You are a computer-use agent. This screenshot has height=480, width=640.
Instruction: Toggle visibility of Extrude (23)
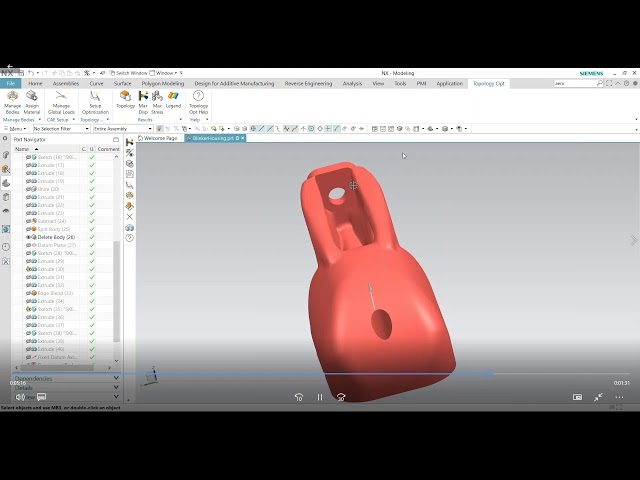tap(29, 213)
